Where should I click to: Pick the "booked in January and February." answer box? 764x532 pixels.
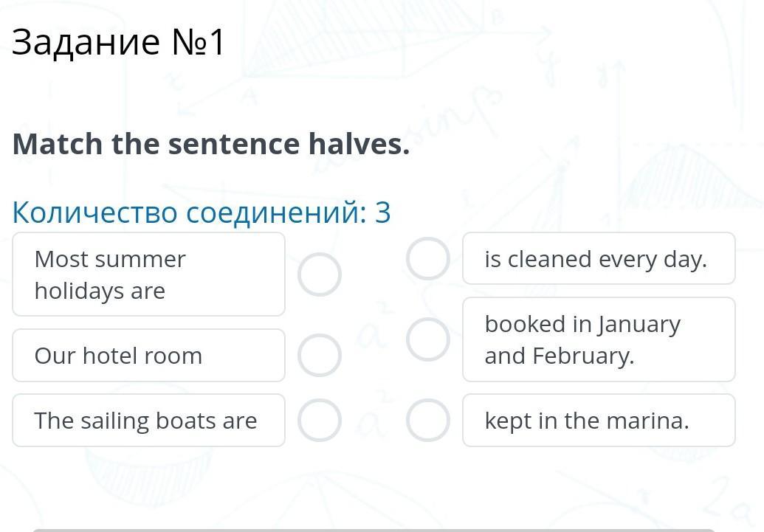click(x=599, y=339)
